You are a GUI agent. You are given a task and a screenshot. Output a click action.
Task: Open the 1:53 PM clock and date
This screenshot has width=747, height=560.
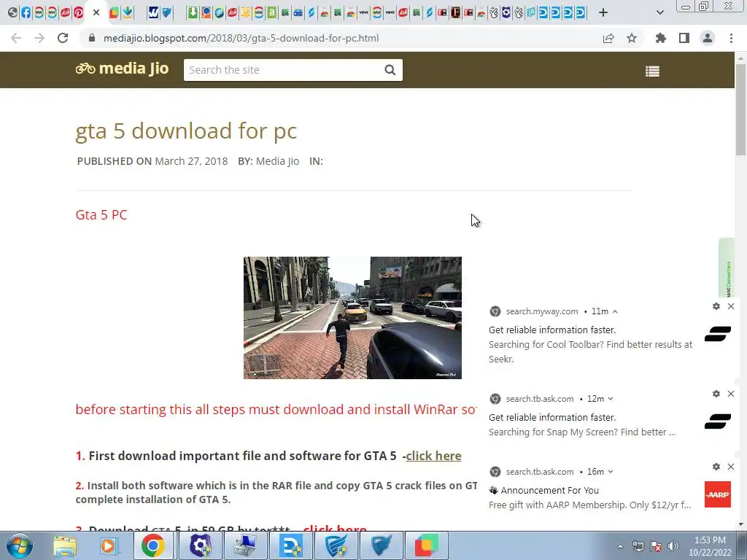pos(710,546)
